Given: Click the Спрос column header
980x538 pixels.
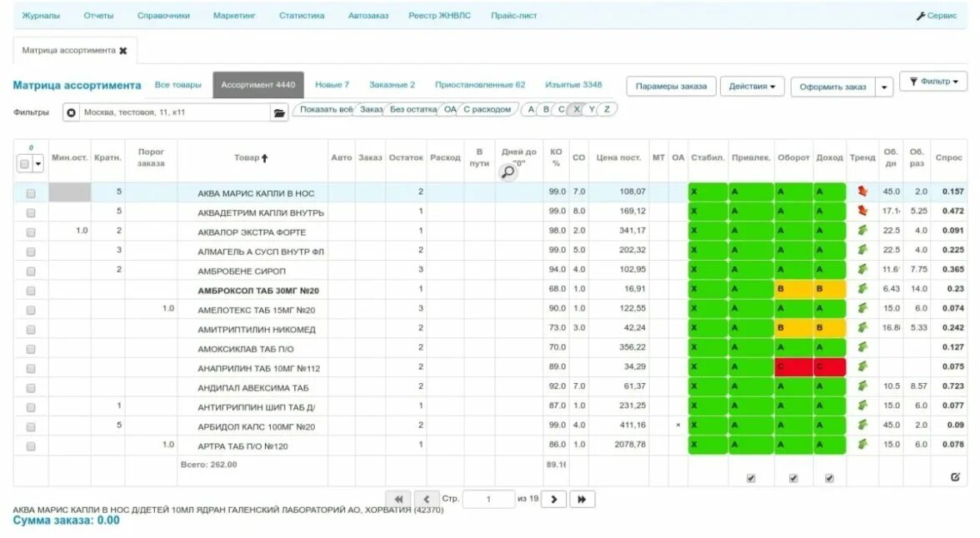Looking at the screenshot, I should tap(948, 158).
